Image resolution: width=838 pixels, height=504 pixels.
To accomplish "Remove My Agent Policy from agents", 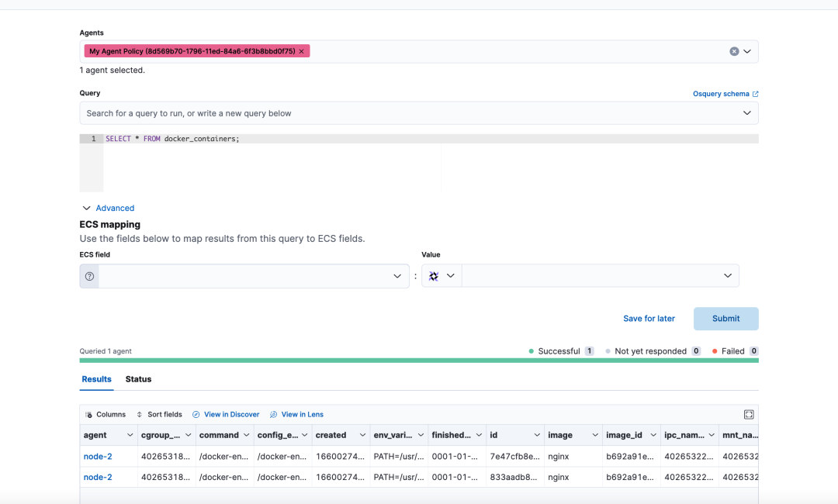I will click(301, 51).
